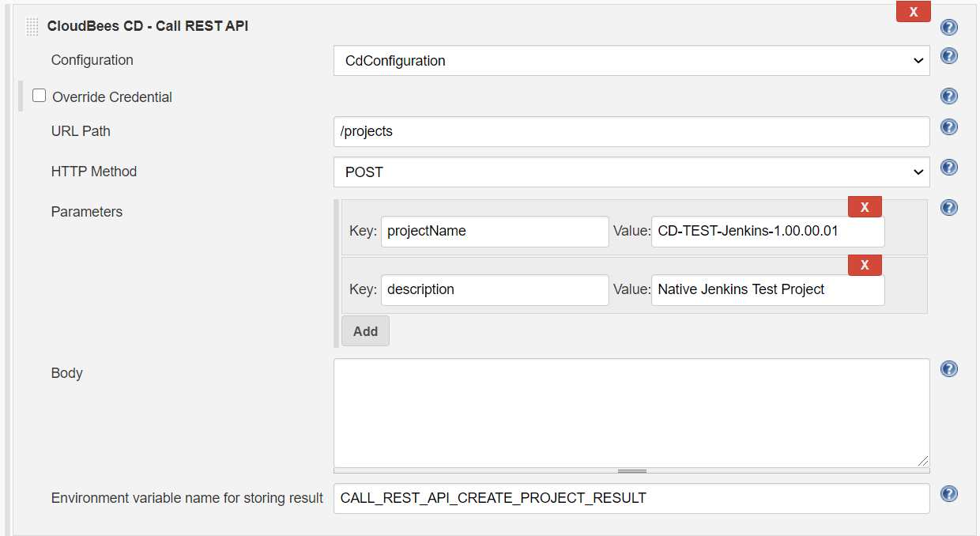Edit the projectName value field
The image size is (980, 536).
(767, 232)
